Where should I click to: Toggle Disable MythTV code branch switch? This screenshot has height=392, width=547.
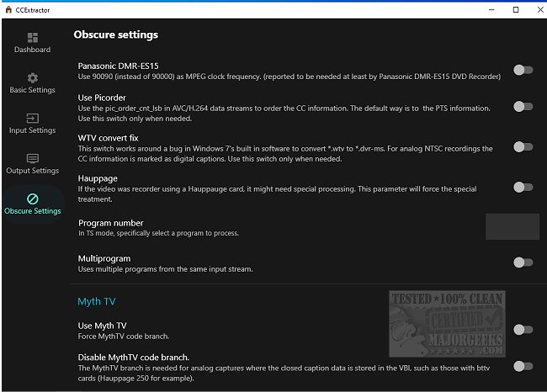[x=523, y=366]
